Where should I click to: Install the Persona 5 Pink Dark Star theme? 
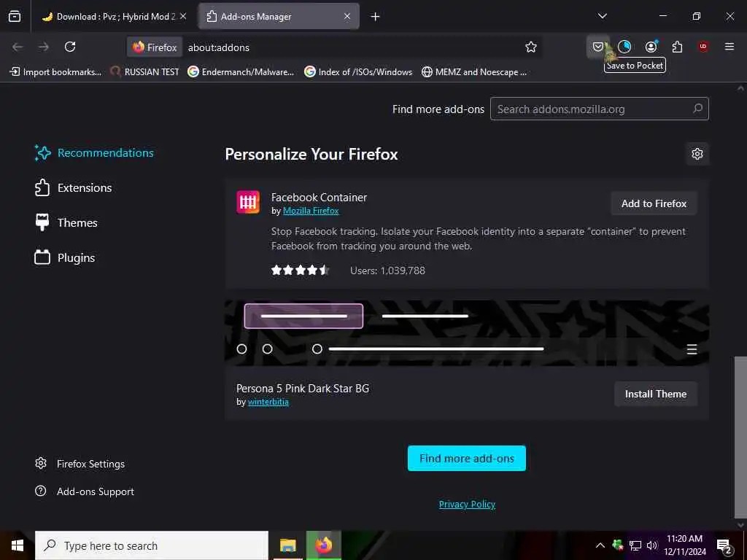click(656, 394)
